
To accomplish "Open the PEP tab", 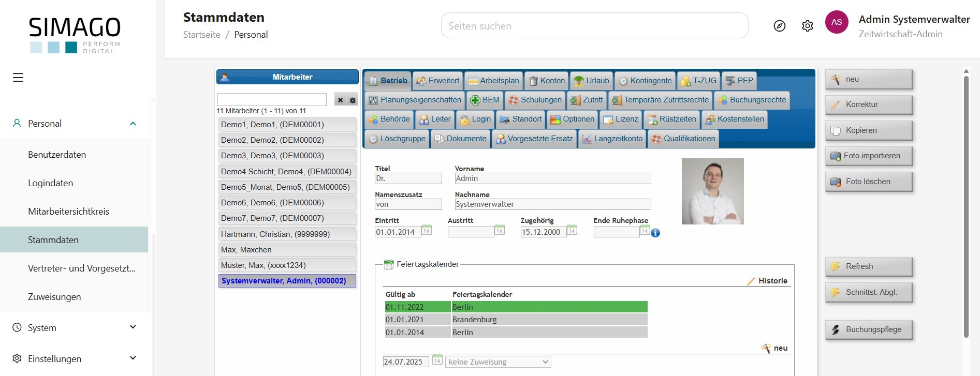I will tap(739, 81).
